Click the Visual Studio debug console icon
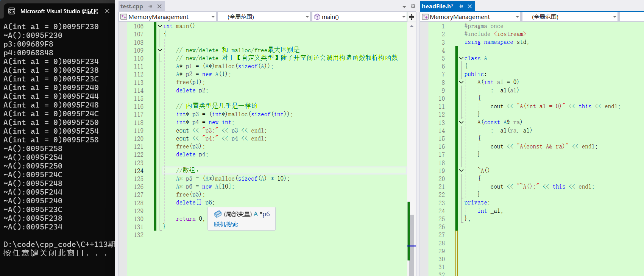Image resolution: width=644 pixels, height=276 pixels. (12, 11)
